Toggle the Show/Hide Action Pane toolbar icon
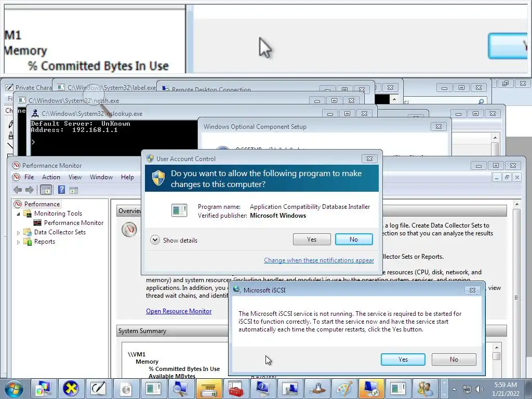Viewport: 532px width, 399px height. pos(74,190)
